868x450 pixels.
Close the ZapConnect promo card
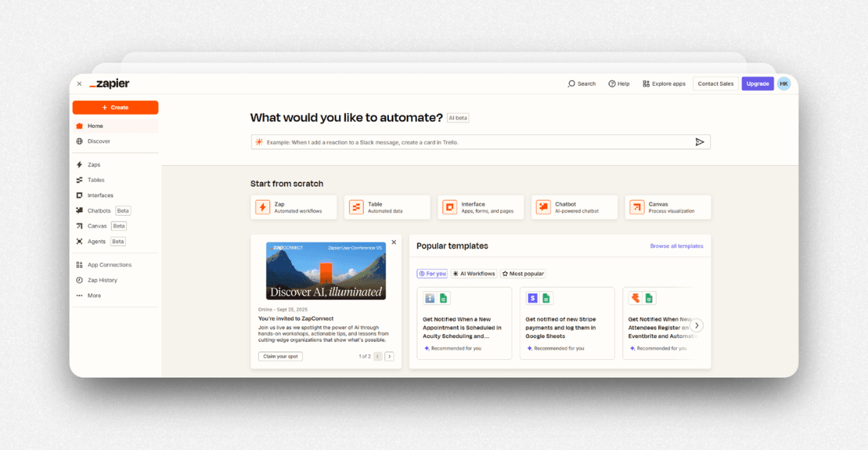pyautogui.click(x=393, y=243)
